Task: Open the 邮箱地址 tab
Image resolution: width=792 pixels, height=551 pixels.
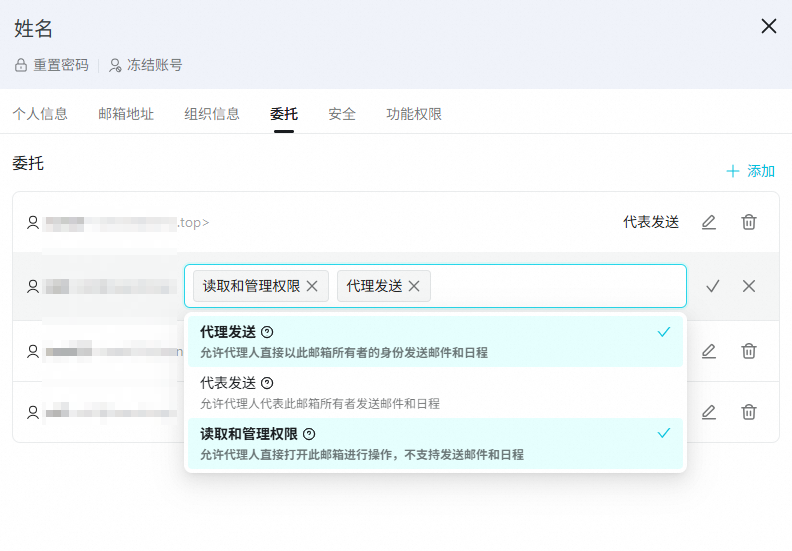Action: pos(126,114)
